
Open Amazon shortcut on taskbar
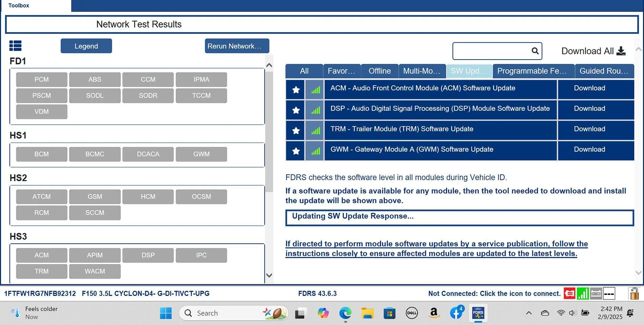[x=434, y=313]
